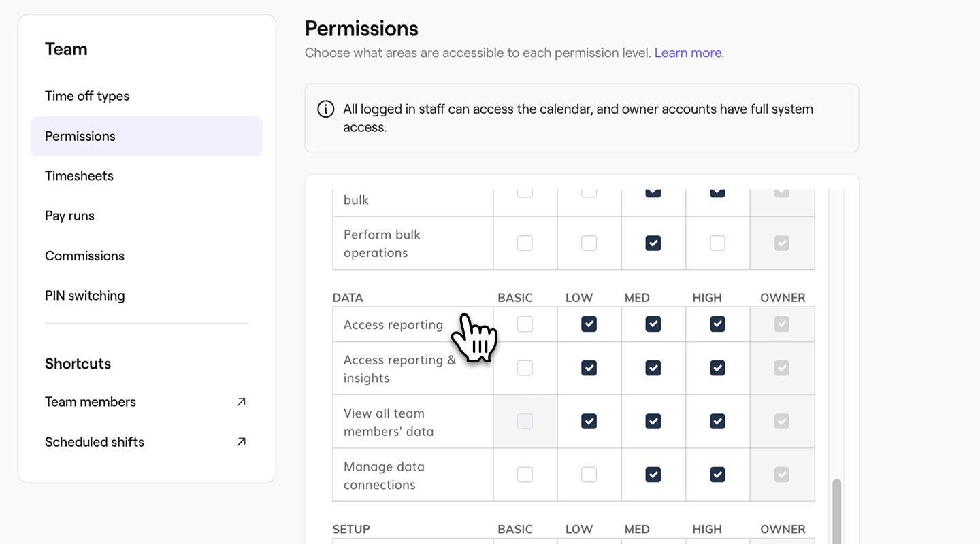This screenshot has height=544, width=980.
Task: Uncheck View all team members' data for Low
Action: click(589, 422)
